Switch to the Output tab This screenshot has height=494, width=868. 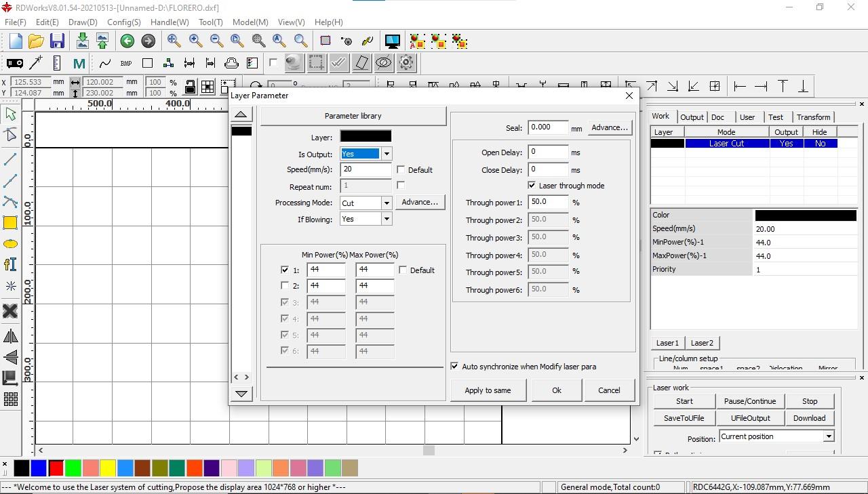[x=692, y=117]
